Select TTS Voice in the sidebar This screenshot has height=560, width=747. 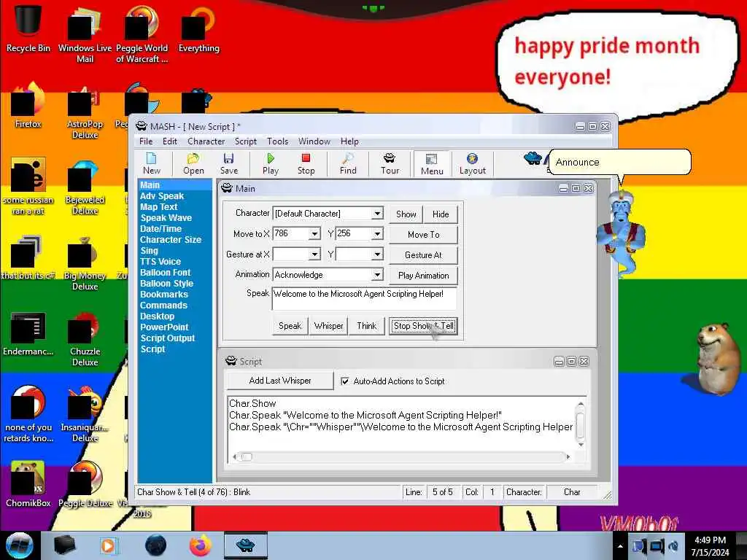[160, 262]
